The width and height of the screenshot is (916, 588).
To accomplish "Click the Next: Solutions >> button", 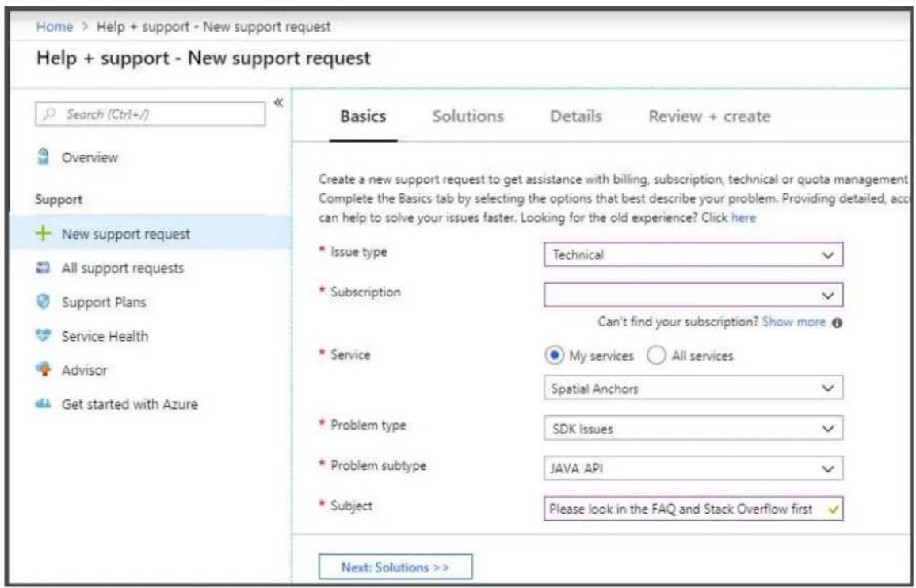I will point(395,567).
